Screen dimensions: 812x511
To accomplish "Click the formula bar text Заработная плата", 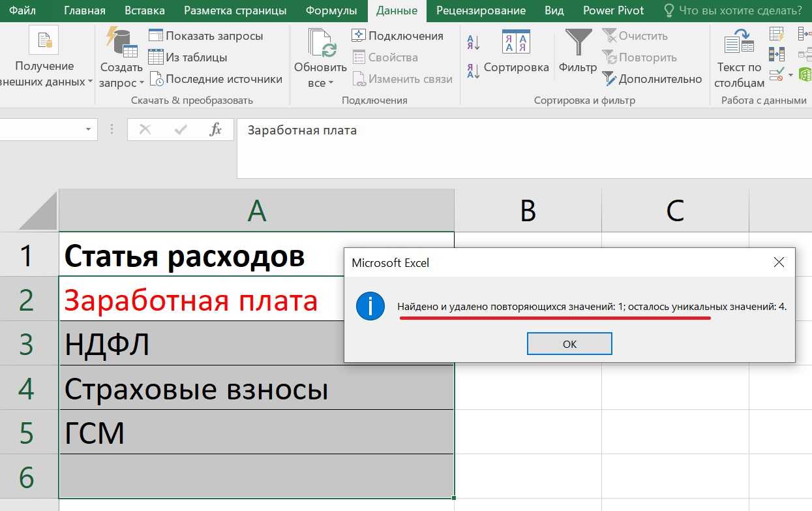I will (x=302, y=130).
